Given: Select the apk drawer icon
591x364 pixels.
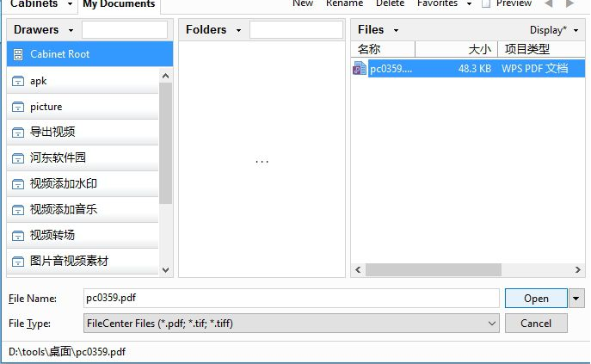Looking at the screenshot, I should click(18, 81).
